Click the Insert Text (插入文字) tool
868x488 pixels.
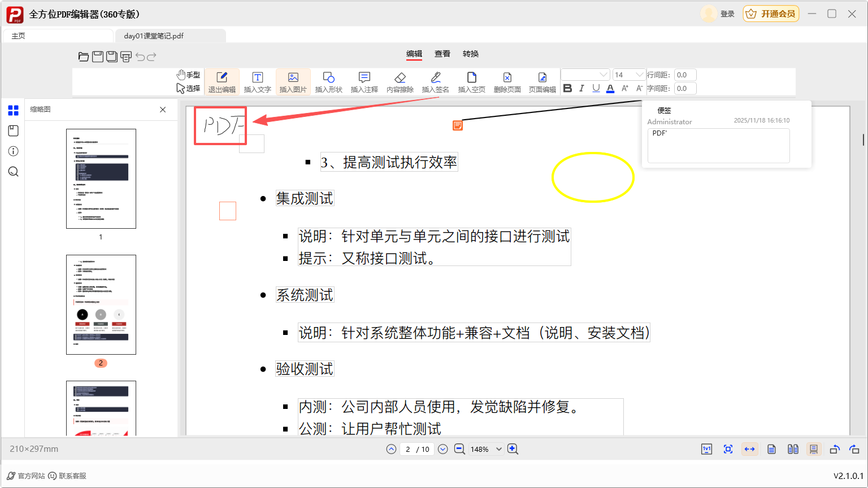[257, 82]
